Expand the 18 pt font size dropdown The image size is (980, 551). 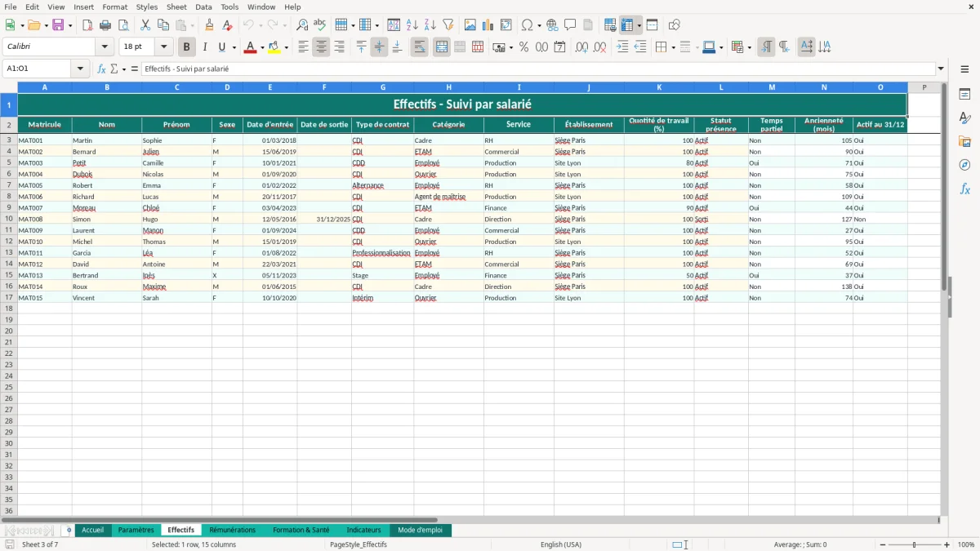pos(163,47)
